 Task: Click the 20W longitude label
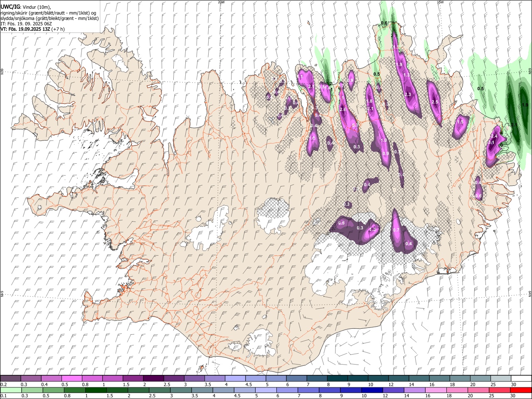pos(221,2)
